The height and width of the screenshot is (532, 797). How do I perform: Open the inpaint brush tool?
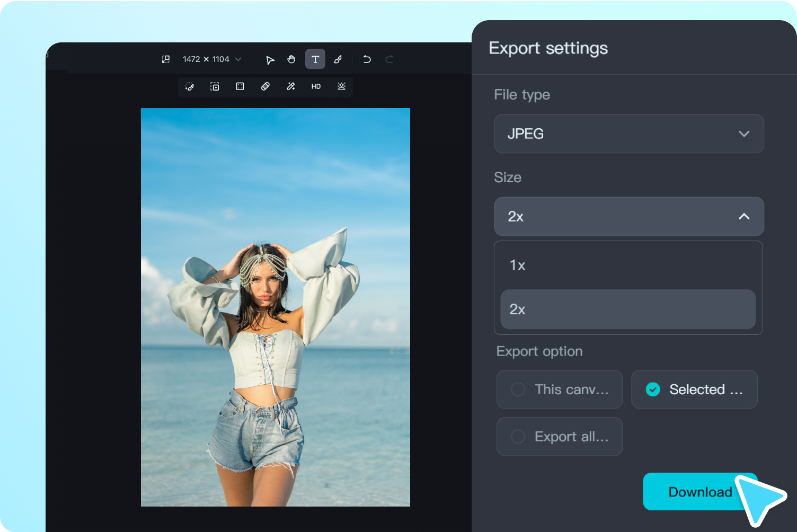[189, 86]
